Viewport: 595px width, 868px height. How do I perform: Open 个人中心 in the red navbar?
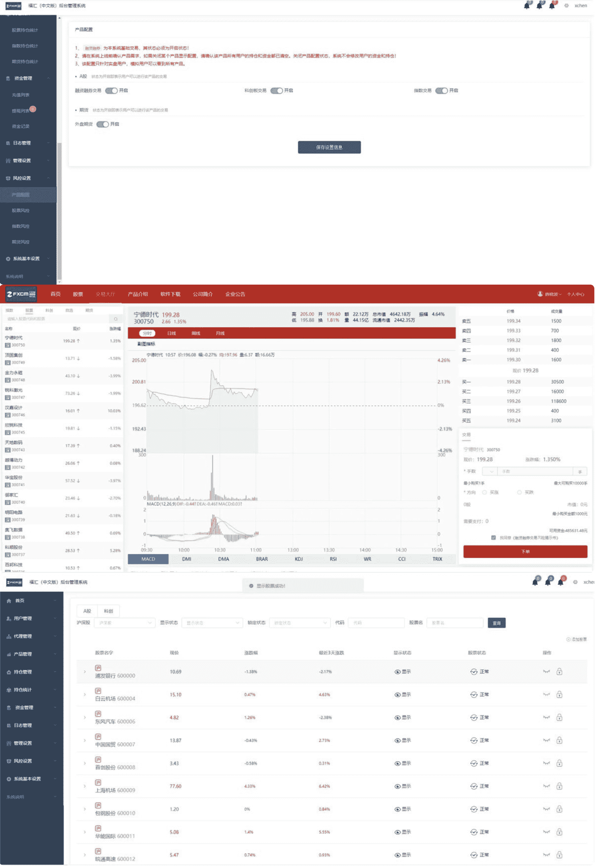click(575, 294)
